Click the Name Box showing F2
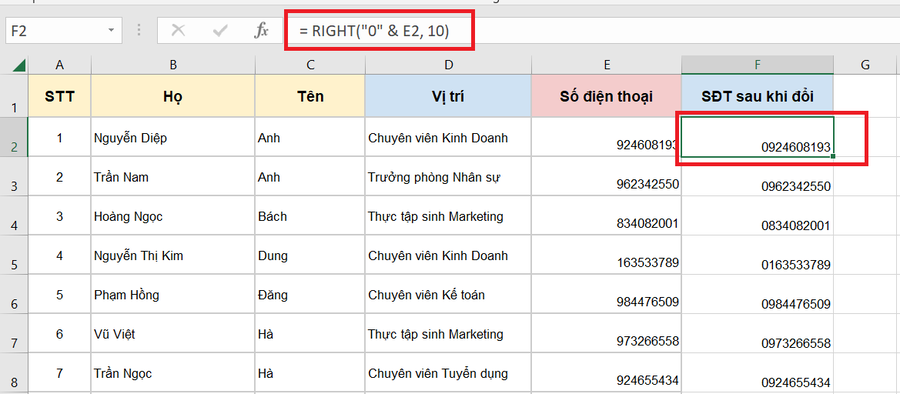Image resolution: width=900 pixels, height=394 pixels. pyautogui.click(x=63, y=30)
